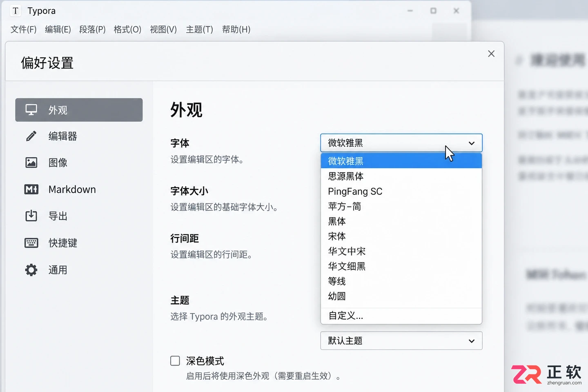Click the keyboard icon beside 快捷键
Image resolution: width=588 pixels, height=392 pixels.
click(31, 243)
